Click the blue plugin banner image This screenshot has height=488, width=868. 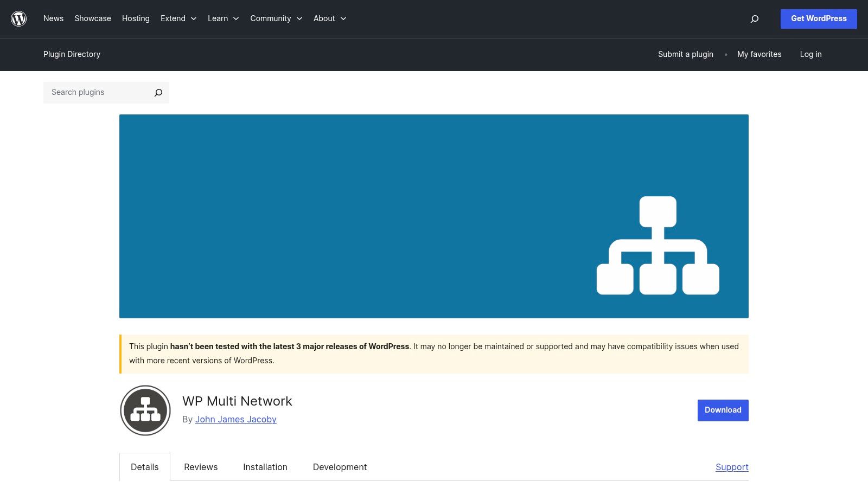[x=434, y=216]
